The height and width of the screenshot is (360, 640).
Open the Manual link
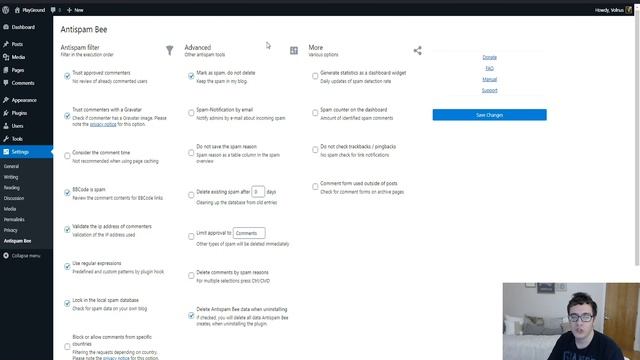point(489,79)
